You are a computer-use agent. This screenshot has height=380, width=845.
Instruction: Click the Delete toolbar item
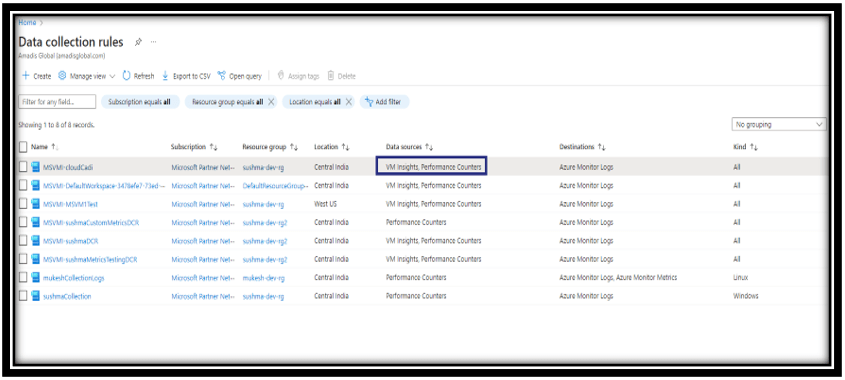coord(342,76)
